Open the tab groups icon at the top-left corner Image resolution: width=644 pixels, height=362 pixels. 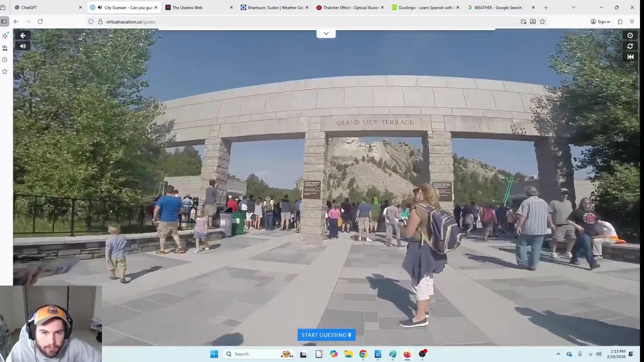pyautogui.click(x=3, y=8)
